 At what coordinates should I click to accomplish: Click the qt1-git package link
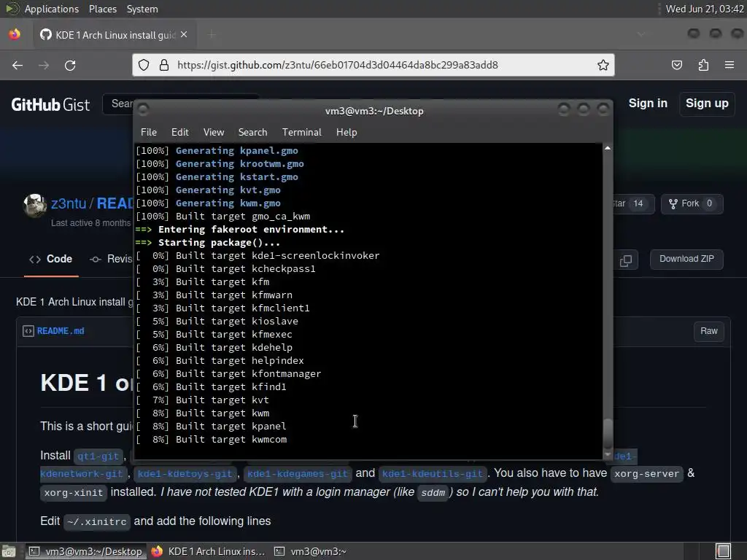pyautogui.click(x=98, y=456)
